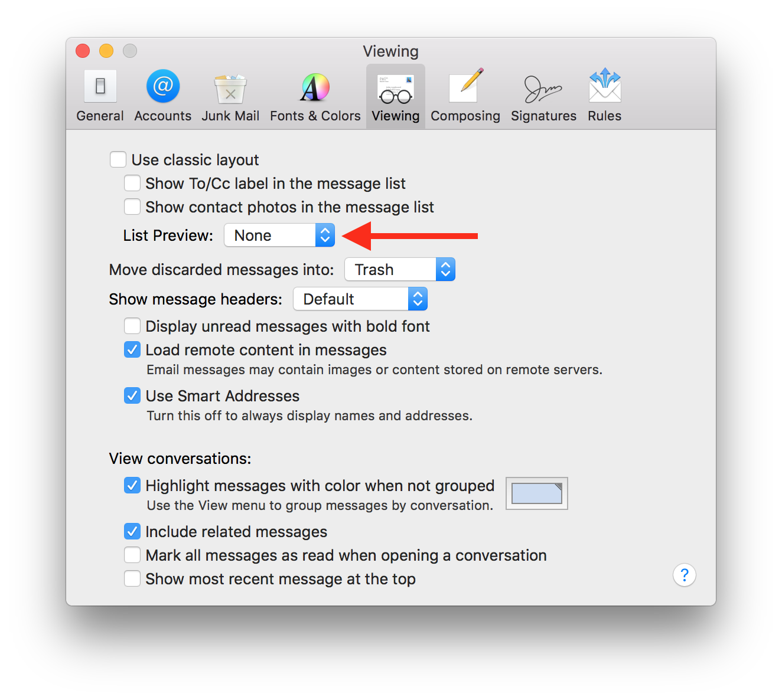Enable Show most recent message at top
782x700 pixels.
132,578
